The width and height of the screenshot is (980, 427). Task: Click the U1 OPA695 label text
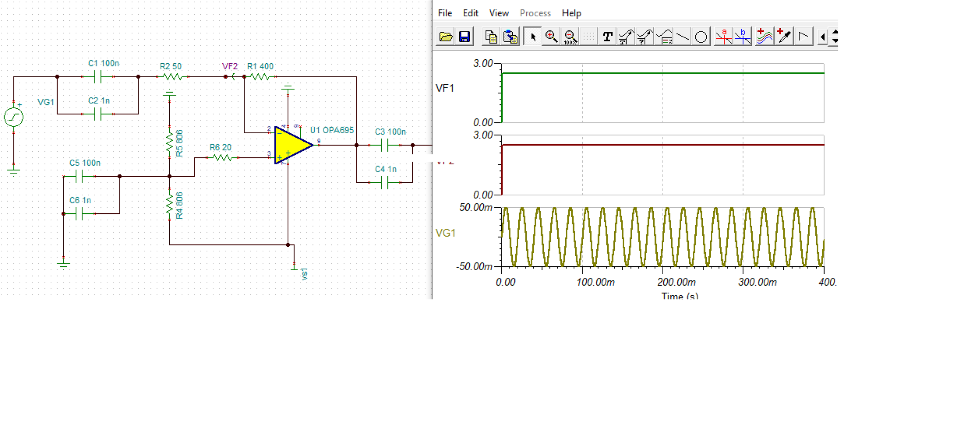(332, 130)
